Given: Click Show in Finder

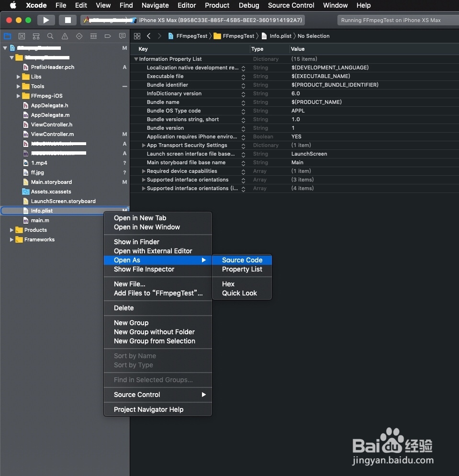Looking at the screenshot, I should 158,242.
